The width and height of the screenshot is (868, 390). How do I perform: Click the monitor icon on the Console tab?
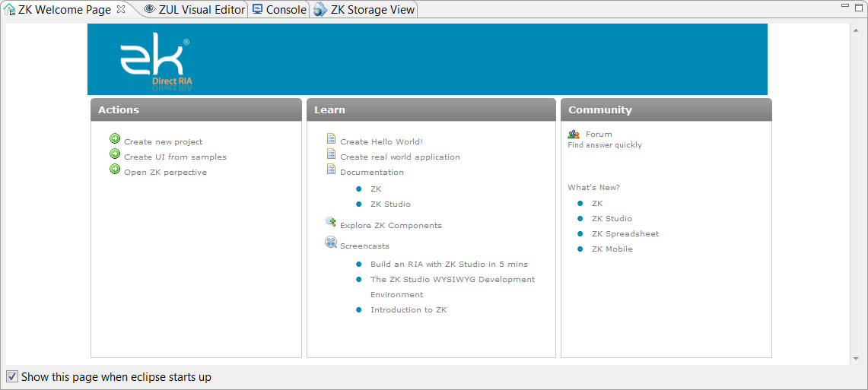click(257, 9)
